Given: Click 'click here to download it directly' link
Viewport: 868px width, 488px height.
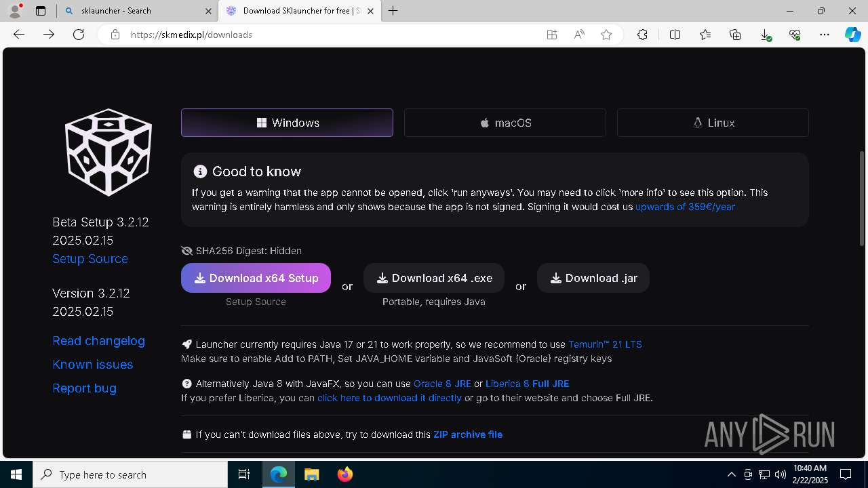Looking at the screenshot, I should (389, 398).
